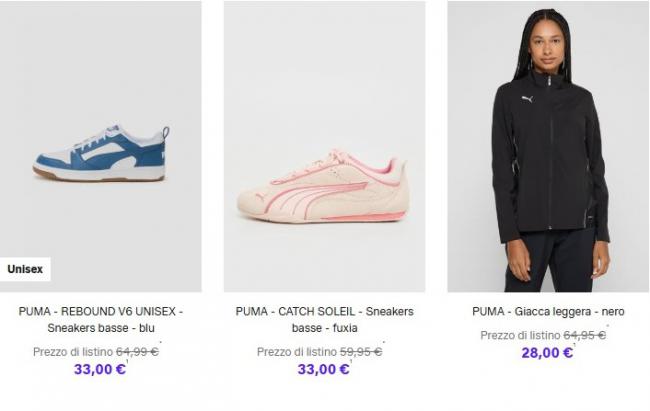The height and width of the screenshot is (411, 650).
Task: Click the model's face in the jacket photo
Action: (x=547, y=46)
